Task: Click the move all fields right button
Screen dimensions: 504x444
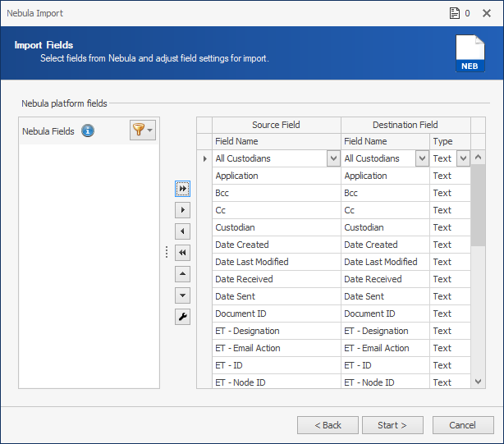Action: pyautogui.click(x=182, y=189)
